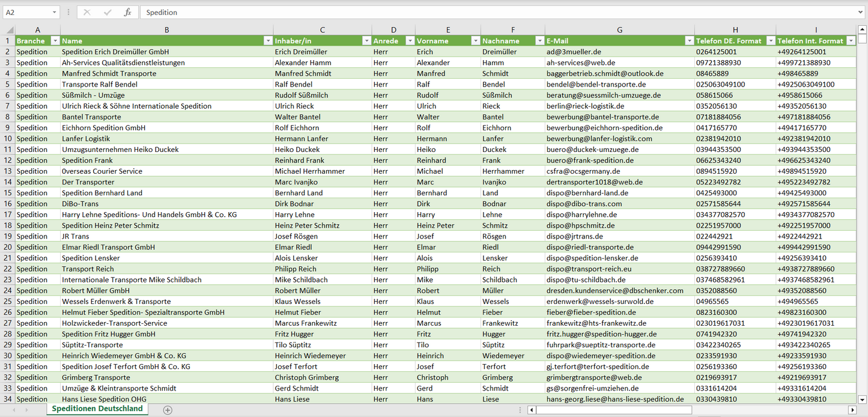Click the formula bar text field
Image resolution: width=868 pixels, height=417 pixels.
[x=499, y=12]
